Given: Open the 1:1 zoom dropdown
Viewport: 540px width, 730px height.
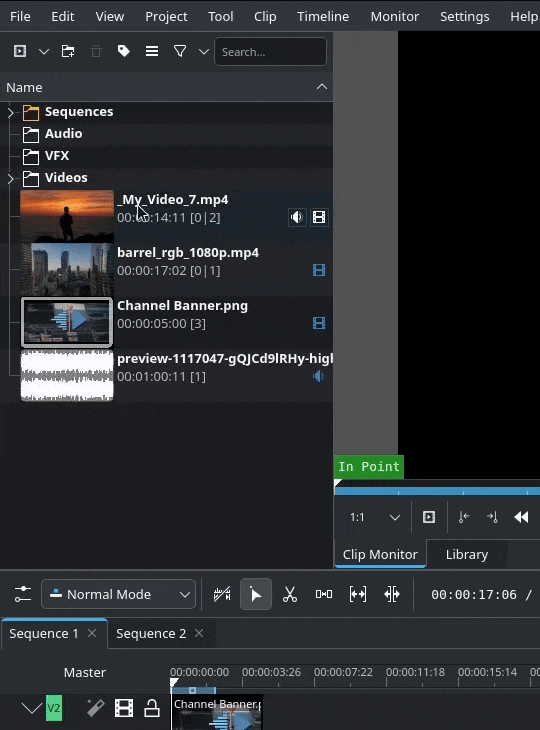Looking at the screenshot, I should coord(374,517).
